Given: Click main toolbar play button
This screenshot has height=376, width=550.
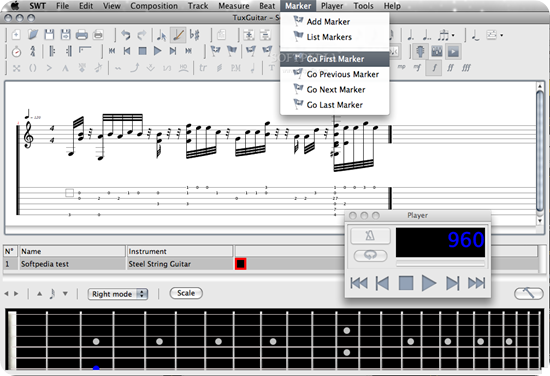Looking at the screenshot, I should pyautogui.click(x=157, y=51).
